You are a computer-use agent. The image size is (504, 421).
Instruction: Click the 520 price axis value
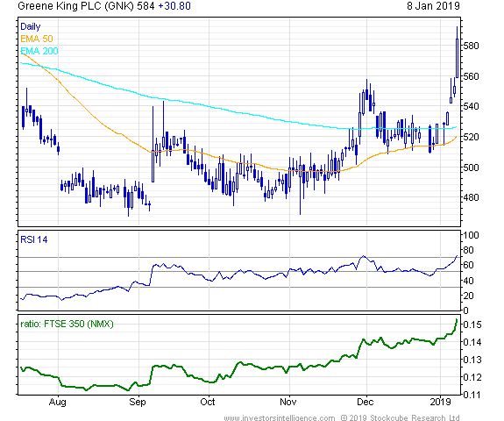tap(471, 137)
